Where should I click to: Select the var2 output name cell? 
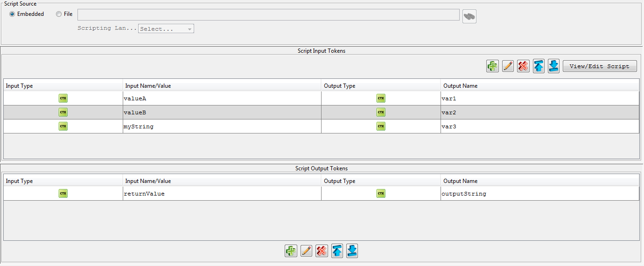coord(540,112)
